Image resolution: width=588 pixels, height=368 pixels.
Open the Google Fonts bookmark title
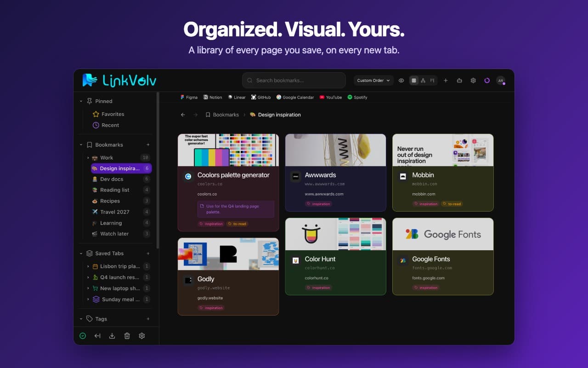click(431, 259)
